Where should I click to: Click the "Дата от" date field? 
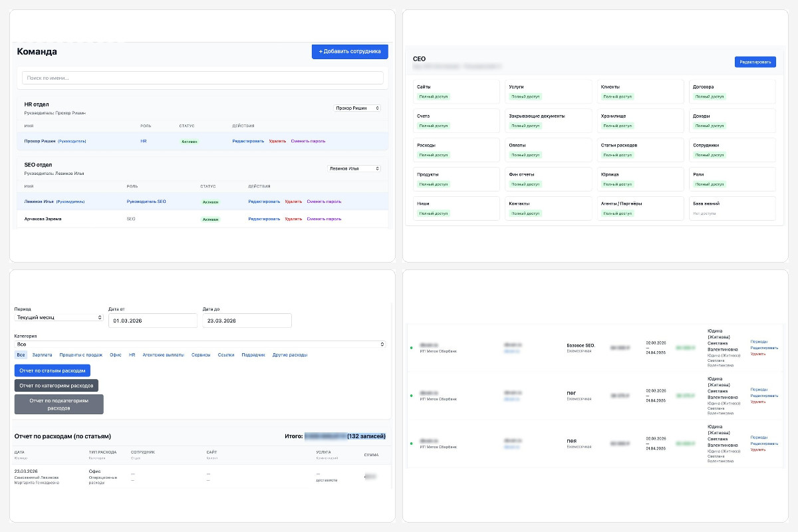153,321
